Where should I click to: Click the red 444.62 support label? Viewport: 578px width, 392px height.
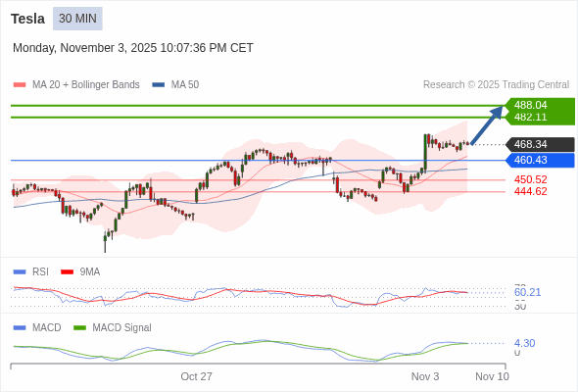[x=530, y=191]
